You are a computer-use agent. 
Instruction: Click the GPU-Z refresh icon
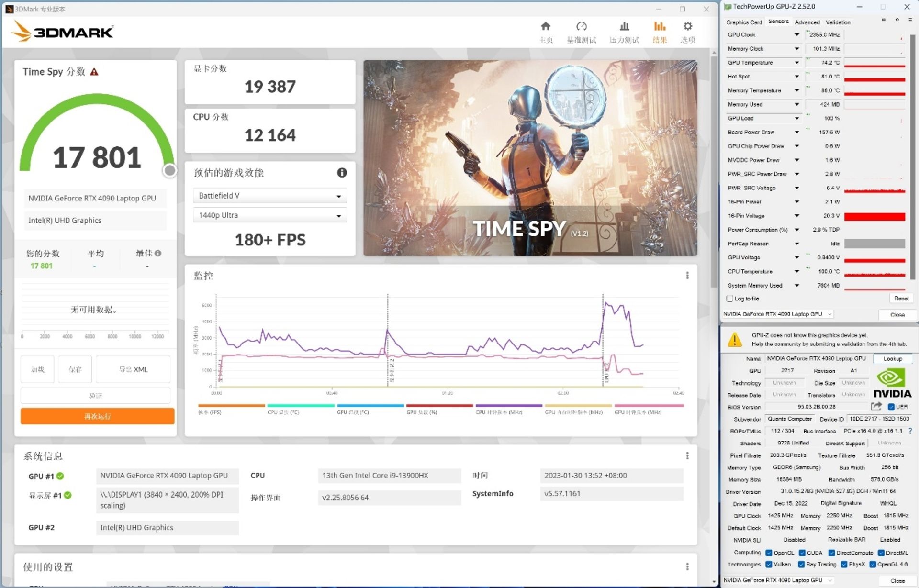(x=897, y=20)
